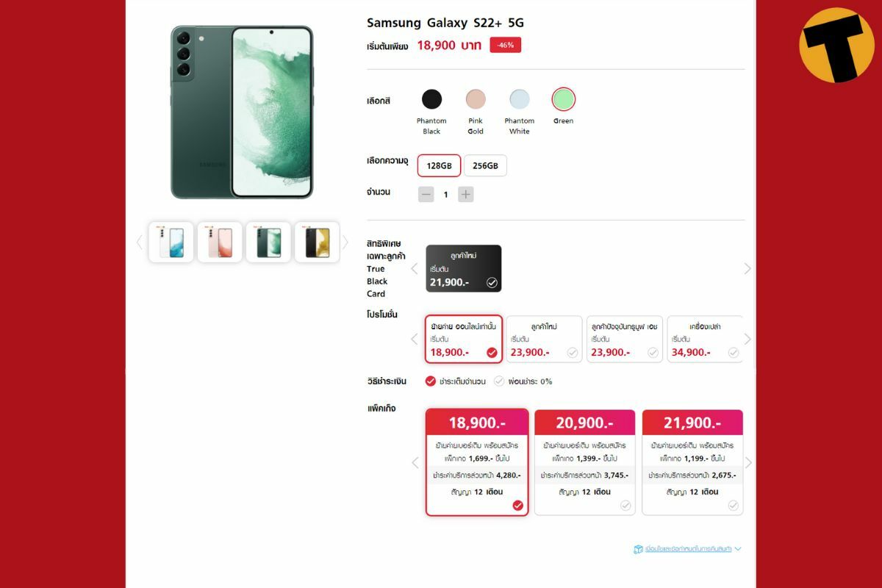Select full payment radio option
This screenshot has width=882, height=588.
coord(431,381)
